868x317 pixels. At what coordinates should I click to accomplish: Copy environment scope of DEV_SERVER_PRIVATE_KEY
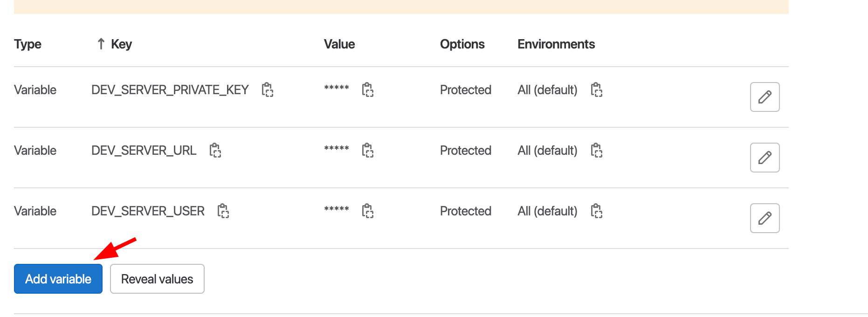(597, 90)
